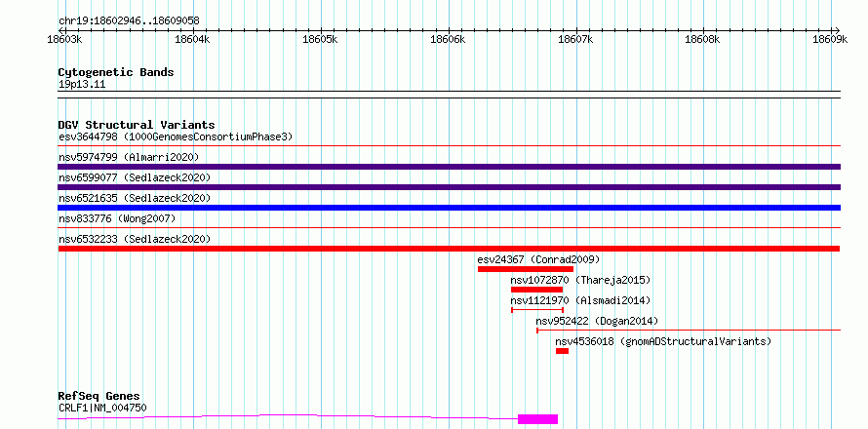This screenshot has width=868, height=429.
Task: Click the 18608k ruler tick label
Action: point(702,39)
